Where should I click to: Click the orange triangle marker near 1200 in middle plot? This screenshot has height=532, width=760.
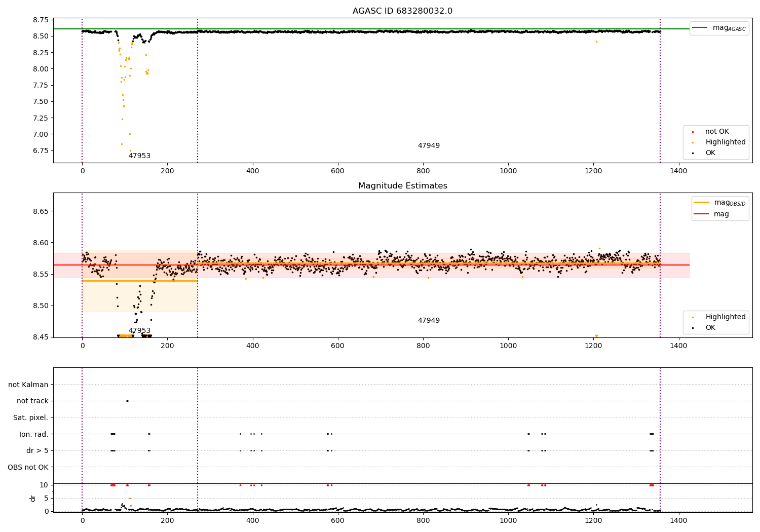[596, 336]
